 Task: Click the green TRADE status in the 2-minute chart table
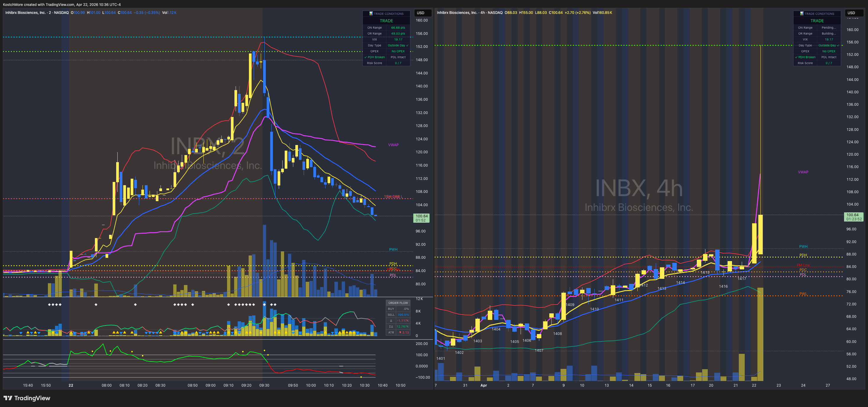(x=386, y=21)
